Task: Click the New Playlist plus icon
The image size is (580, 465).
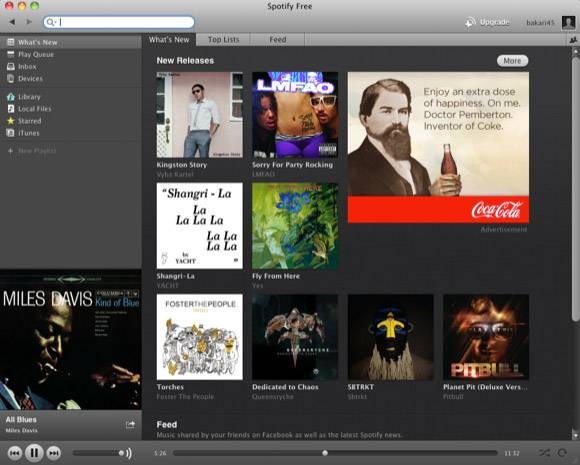Action: pyautogui.click(x=10, y=151)
